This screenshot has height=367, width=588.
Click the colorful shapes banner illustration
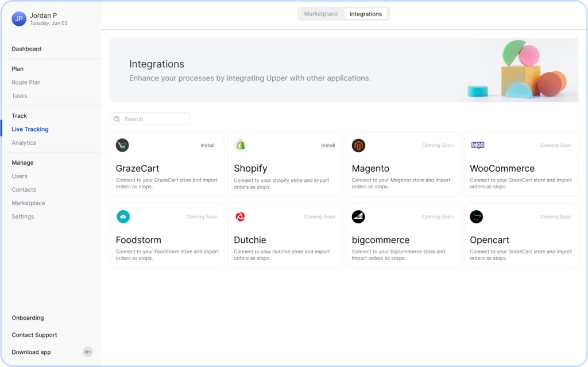[x=517, y=69]
